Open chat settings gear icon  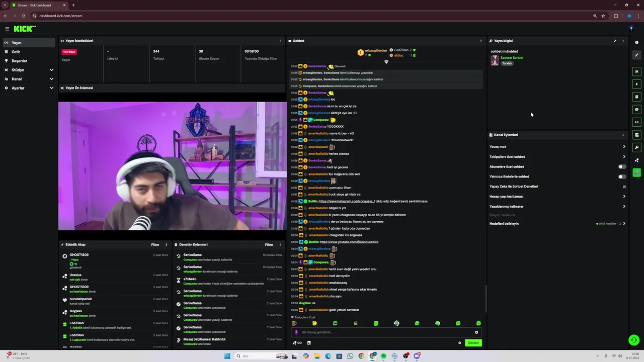point(459,343)
